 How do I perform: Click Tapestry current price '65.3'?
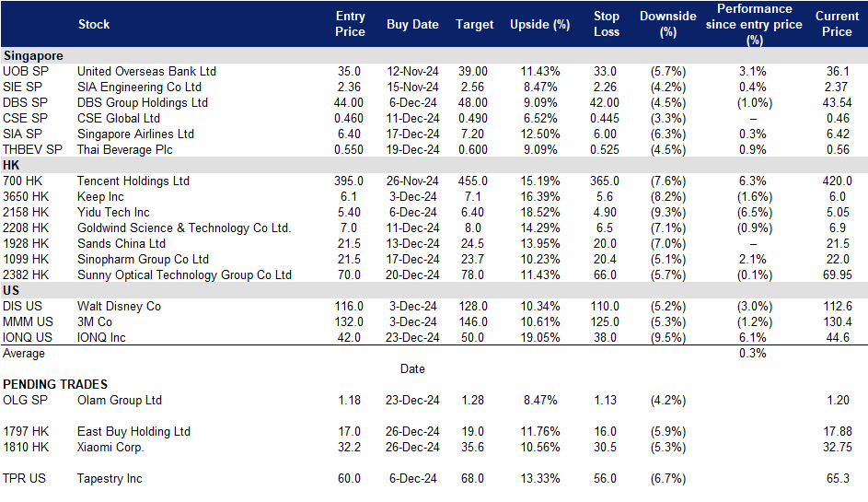pos(838,478)
